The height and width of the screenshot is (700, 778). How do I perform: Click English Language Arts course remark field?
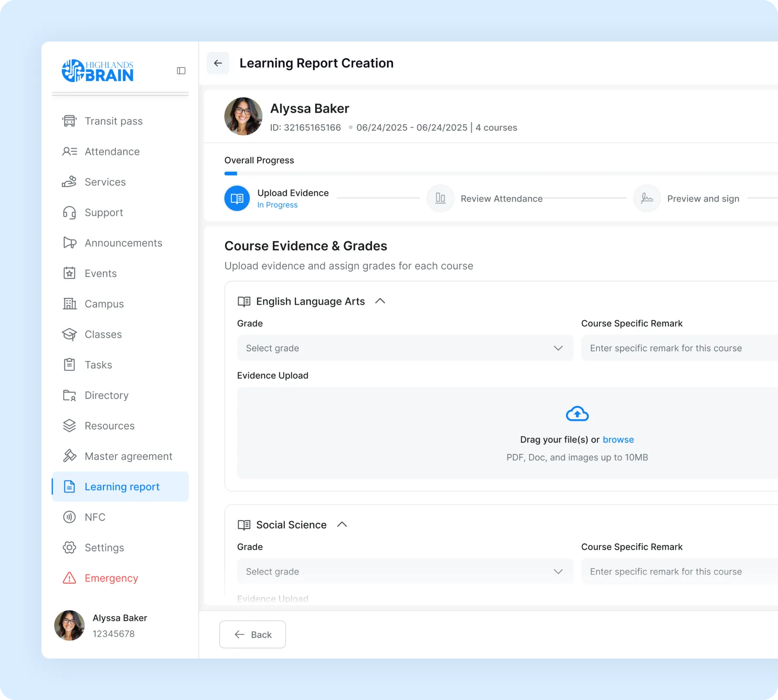point(679,348)
